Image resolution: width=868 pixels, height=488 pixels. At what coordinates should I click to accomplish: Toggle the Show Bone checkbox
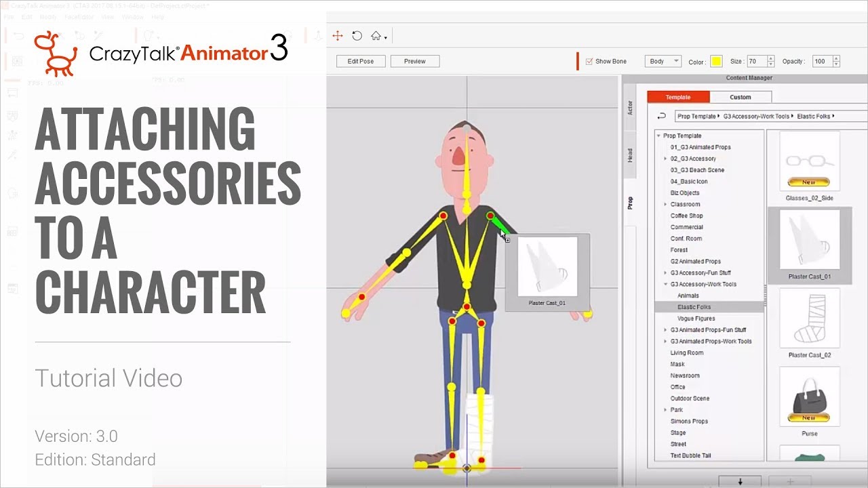pos(589,61)
